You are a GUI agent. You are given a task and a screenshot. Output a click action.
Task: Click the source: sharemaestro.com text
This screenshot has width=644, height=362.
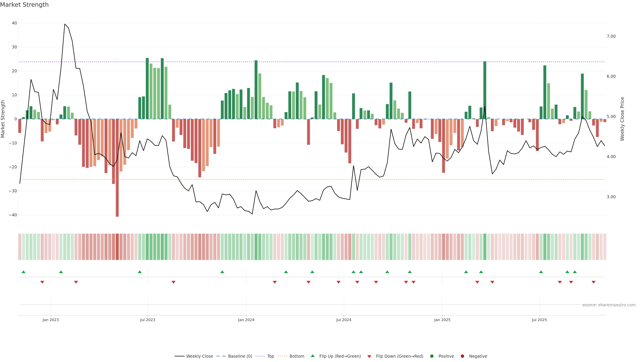(609, 305)
